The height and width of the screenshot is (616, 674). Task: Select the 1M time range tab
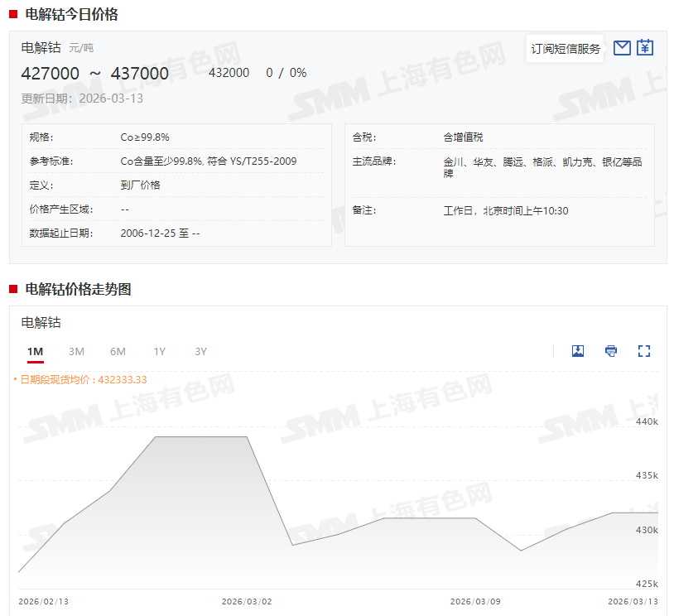click(35, 352)
